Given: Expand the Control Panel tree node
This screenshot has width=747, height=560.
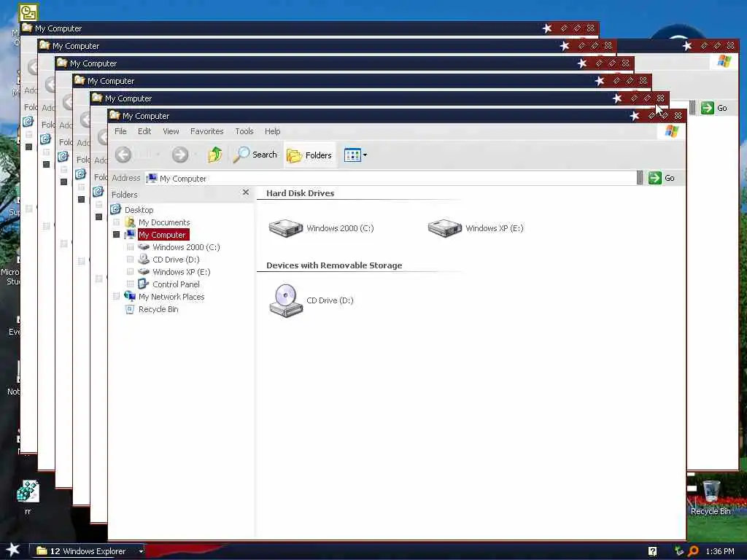Looking at the screenshot, I should click(x=130, y=284).
